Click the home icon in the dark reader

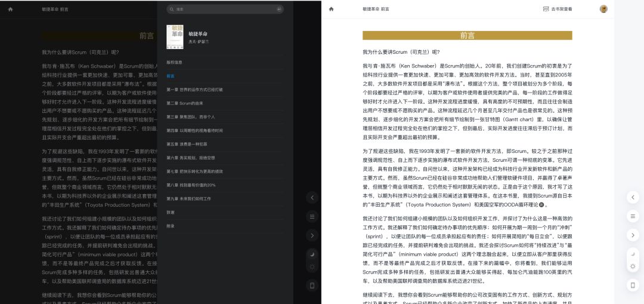11,9
